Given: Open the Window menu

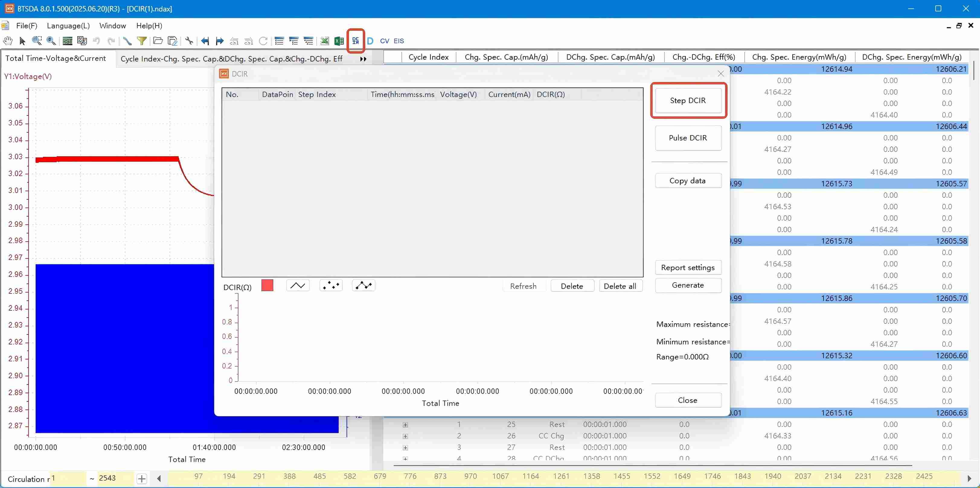Looking at the screenshot, I should (113, 26).
